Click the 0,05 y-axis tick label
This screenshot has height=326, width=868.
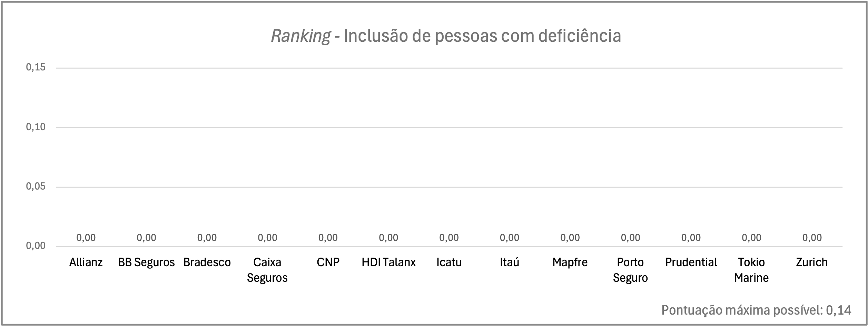point(36,186)
